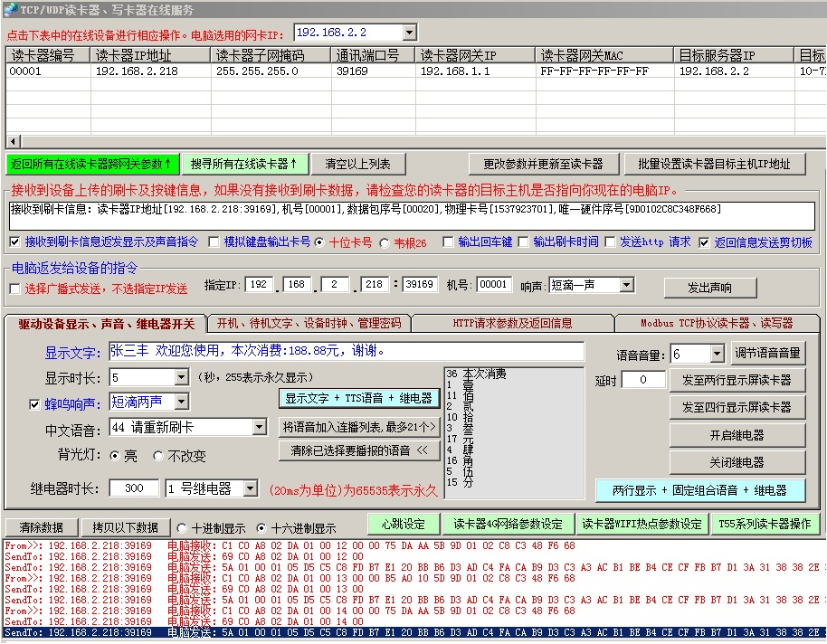Viewport: 827px width, 644px height.
Task: Enable the 模拟键盘输出卡号 checkbox
Action: pyautogui.click(x=214, y=242)
